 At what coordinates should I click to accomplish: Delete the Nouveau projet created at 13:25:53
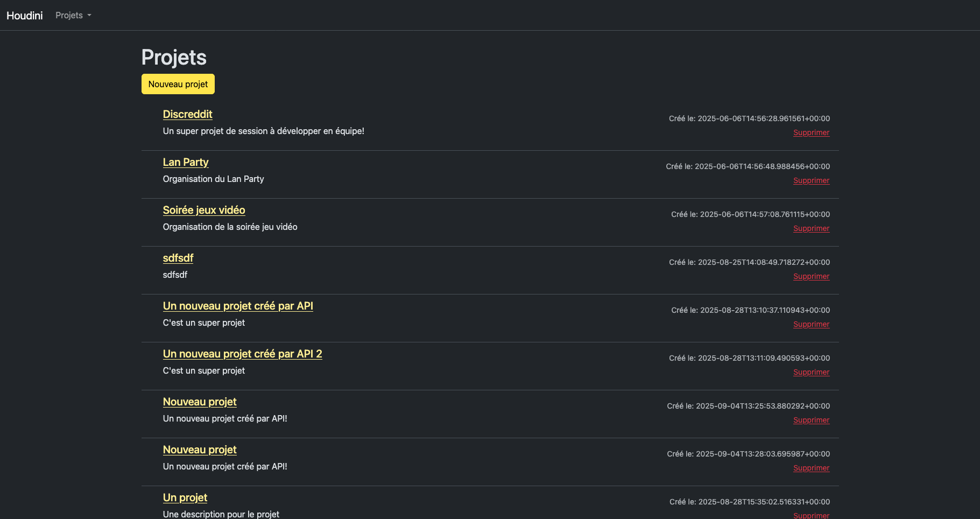point(811,420)
